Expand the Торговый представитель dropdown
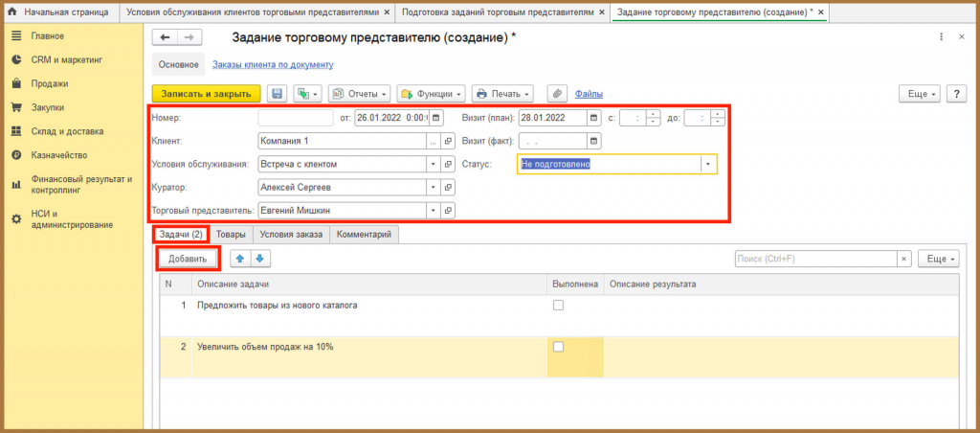The image size is (980, 433). tap(434, 210)
